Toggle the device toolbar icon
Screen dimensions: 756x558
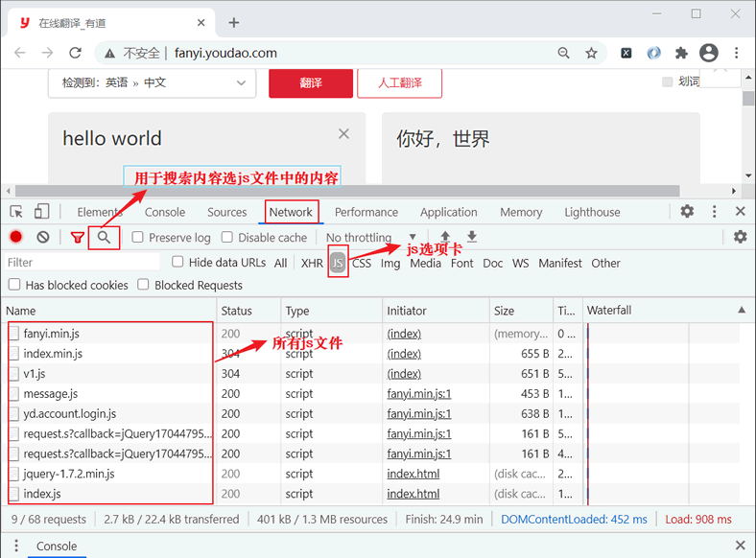[x=42, y=212]
